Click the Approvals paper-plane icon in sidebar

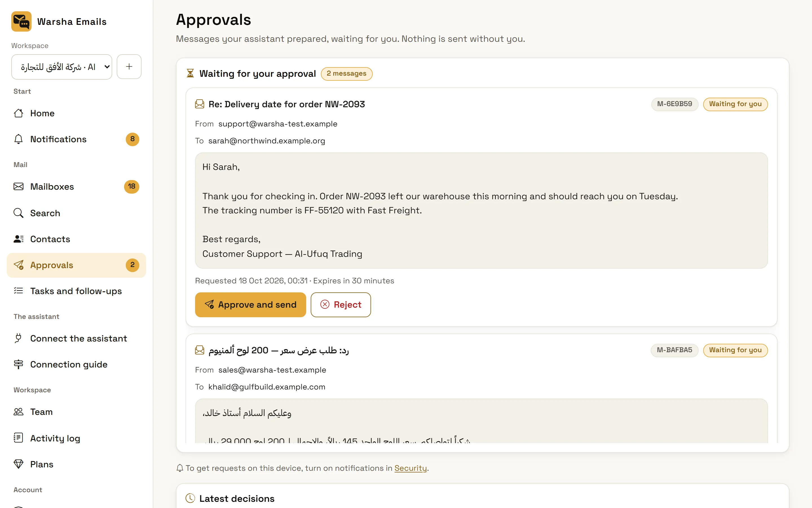point(18,265)
